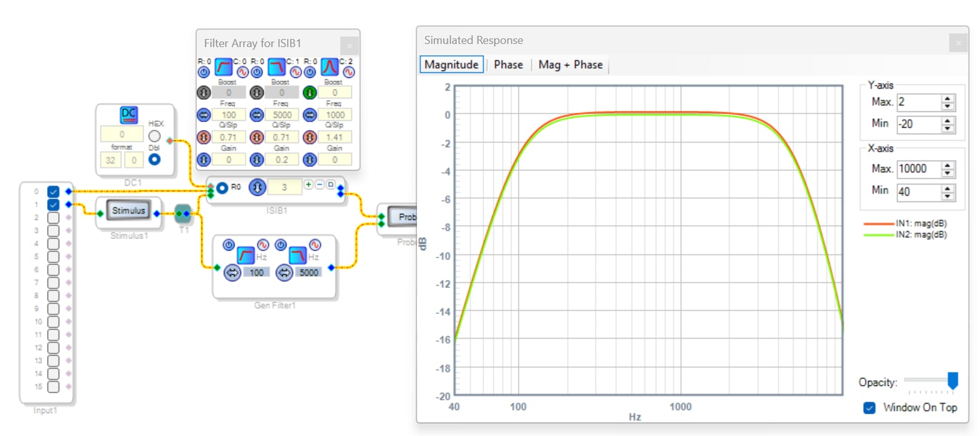Click the minus icon on ISIB1 block

point(320,185)
